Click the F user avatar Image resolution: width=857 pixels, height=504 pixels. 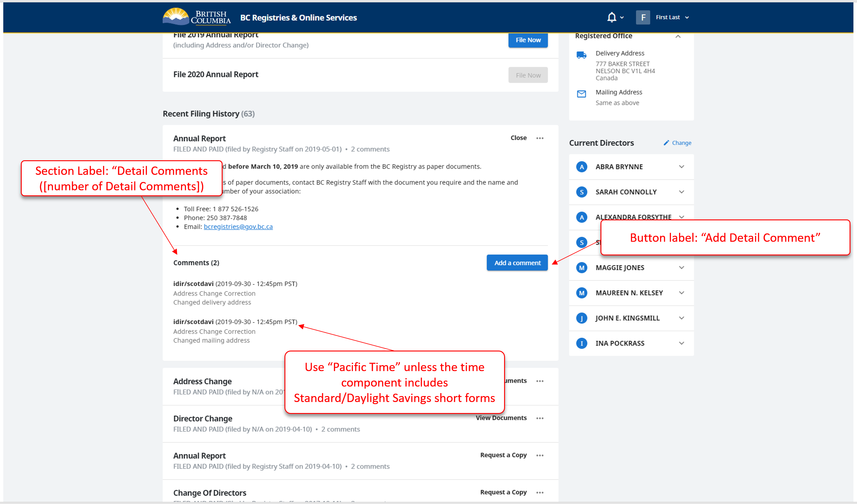click(x=643, y=17)
